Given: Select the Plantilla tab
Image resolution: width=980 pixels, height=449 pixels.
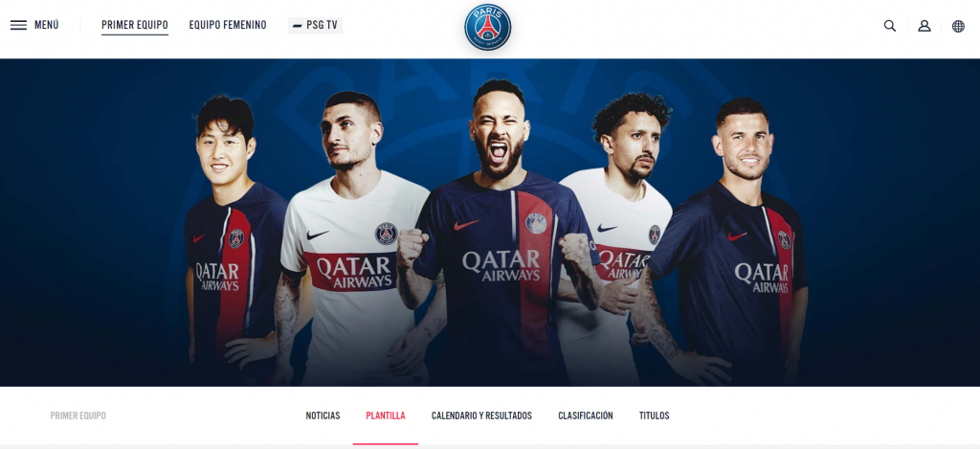Looking at the screenshot, I should (x=386, y=415).
